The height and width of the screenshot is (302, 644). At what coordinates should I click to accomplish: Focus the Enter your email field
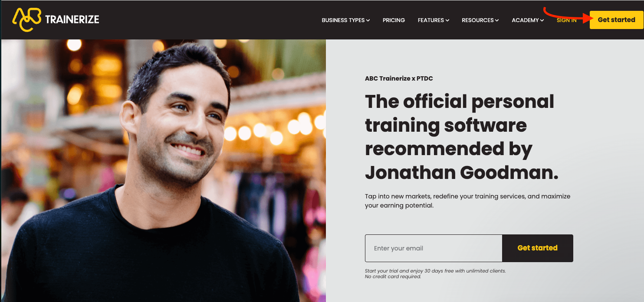(434, 248)
